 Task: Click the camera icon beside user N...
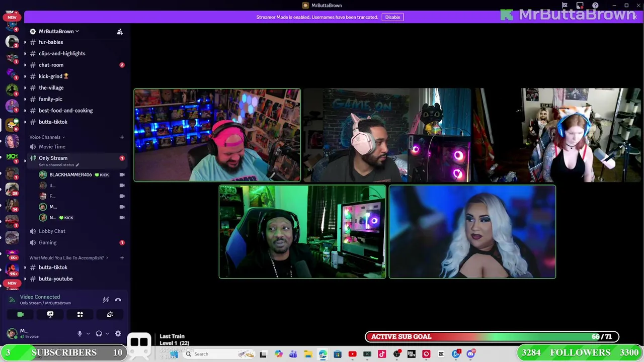(122, 218)
